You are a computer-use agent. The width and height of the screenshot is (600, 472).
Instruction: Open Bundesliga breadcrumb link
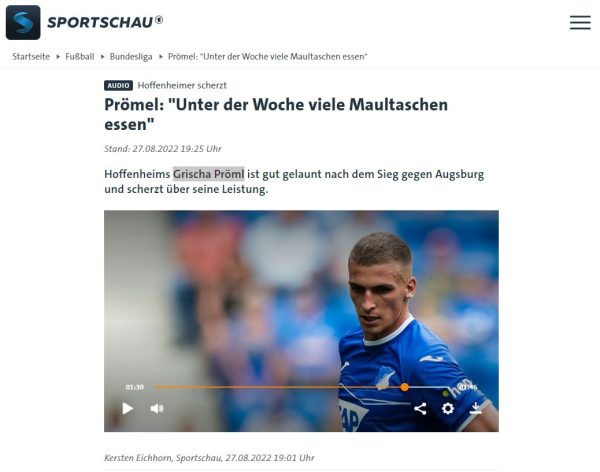(x=131, y=57)
